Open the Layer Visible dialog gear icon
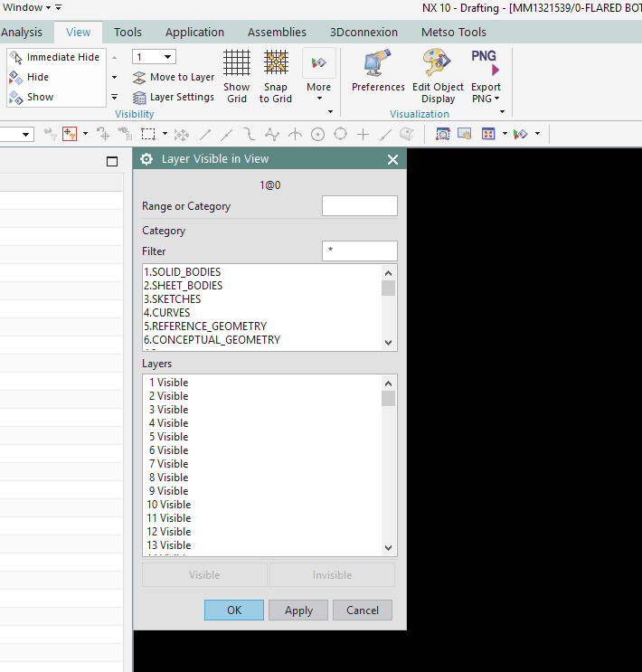Screen dimensions: 642x672 coord(146,159)
